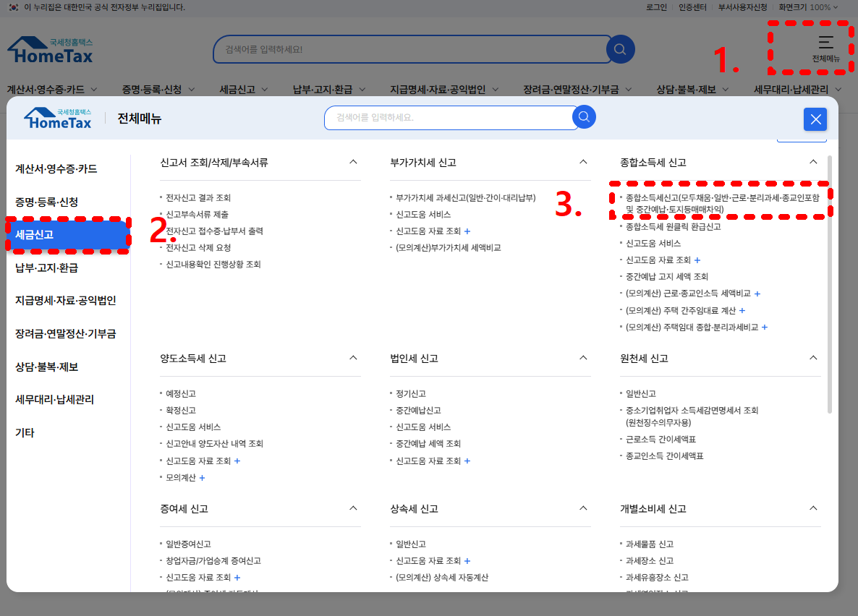Open 근로소득 간이세액표

(661, 440)
